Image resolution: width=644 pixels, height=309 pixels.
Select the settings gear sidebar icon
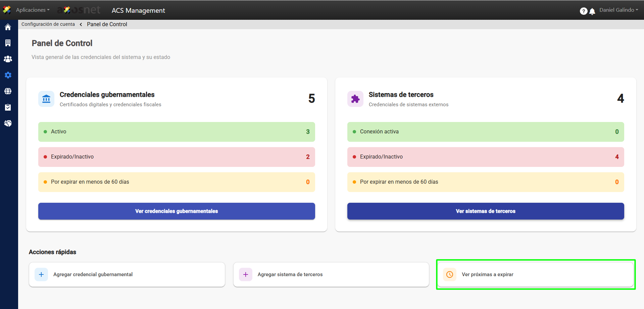tap(8, 75)
